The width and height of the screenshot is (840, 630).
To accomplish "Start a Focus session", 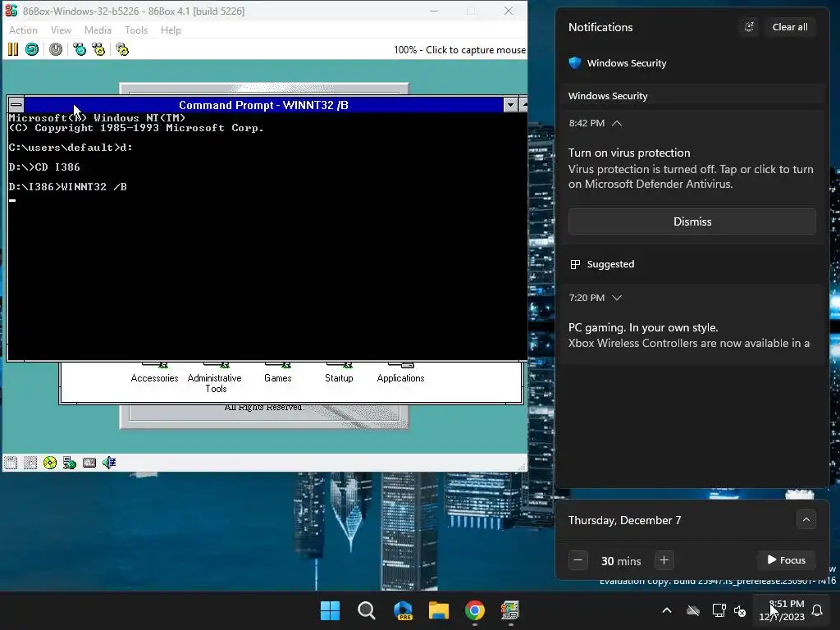I will click(x=787, y=559).
